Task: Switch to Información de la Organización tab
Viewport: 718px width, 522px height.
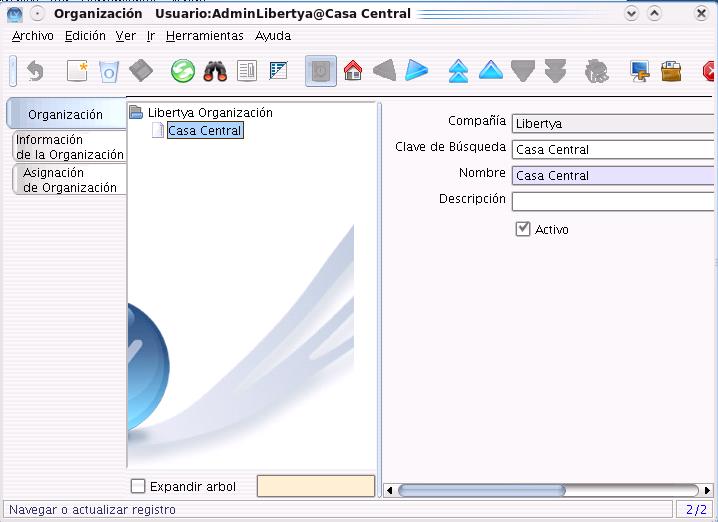Action: pyautogui.click(x=69, y=147)
